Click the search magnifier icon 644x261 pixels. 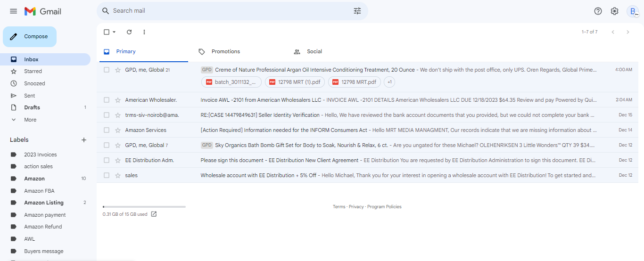[105, 11]
